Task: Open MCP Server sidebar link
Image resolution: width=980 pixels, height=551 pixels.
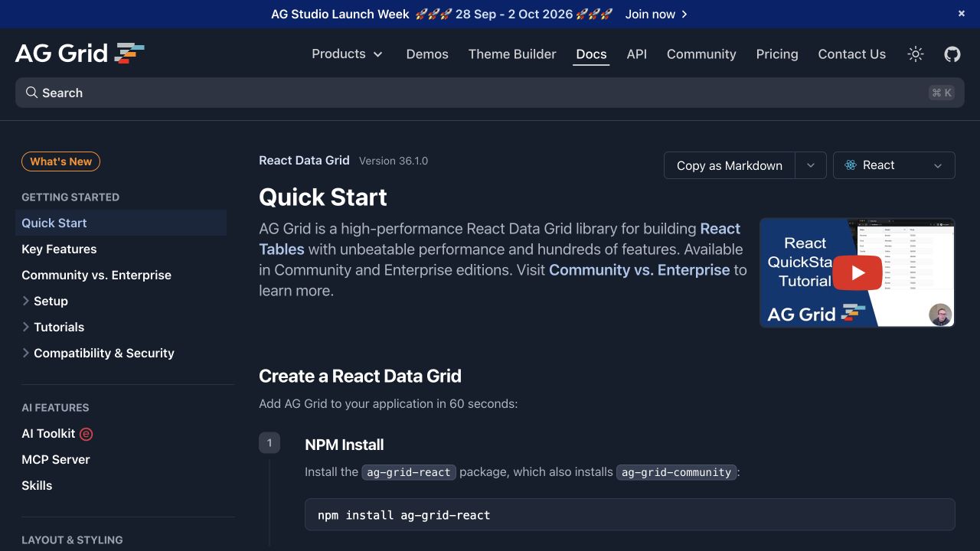Action: pos(56,459)
